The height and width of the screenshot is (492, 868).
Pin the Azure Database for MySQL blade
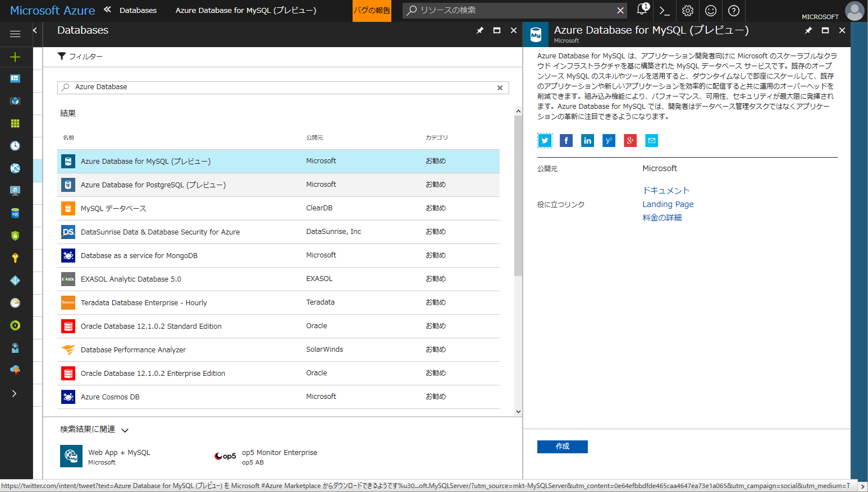click(808, 30)
